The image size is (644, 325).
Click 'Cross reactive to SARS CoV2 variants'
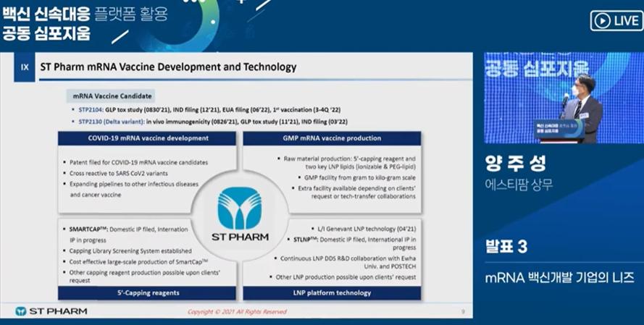click(119, 173)
